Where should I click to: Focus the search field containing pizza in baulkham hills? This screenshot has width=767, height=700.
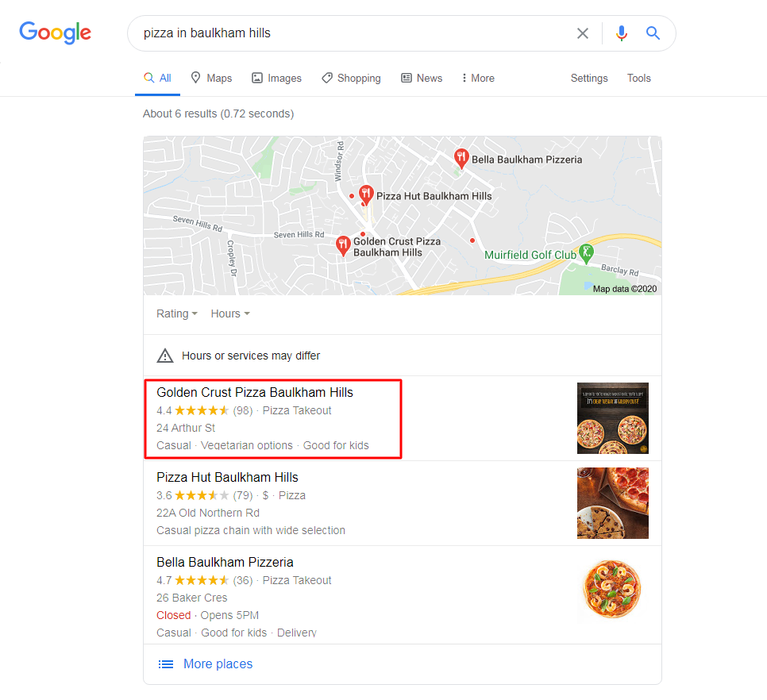coord(353,33)
